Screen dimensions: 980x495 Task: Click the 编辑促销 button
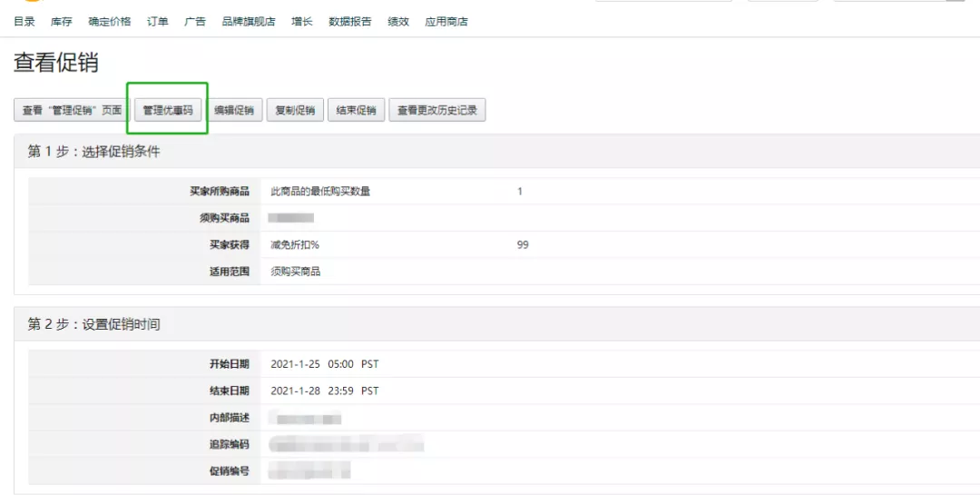pyautogui.click(x=234, y=110)
